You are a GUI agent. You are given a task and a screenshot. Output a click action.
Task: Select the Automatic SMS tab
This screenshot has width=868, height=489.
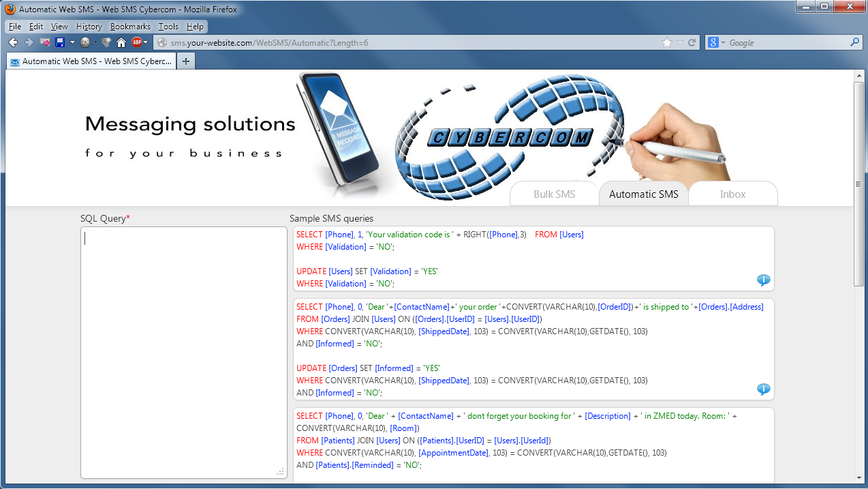pos(644,194)
